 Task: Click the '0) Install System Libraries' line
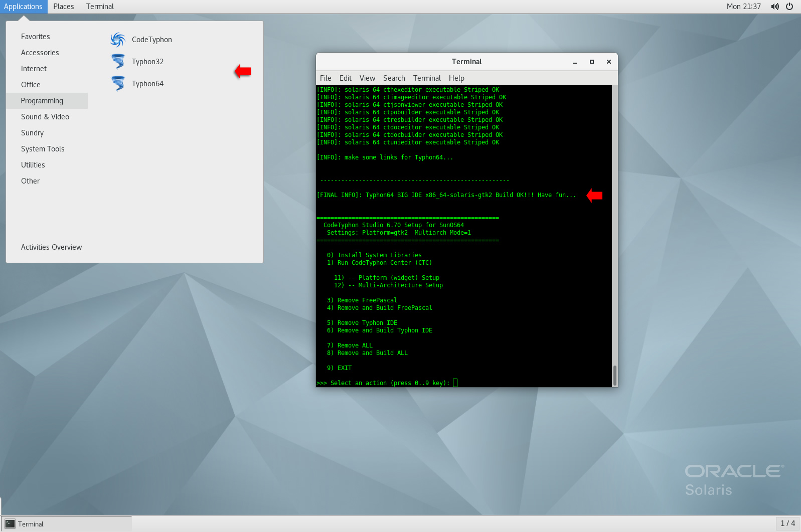[x=374, y=255]
